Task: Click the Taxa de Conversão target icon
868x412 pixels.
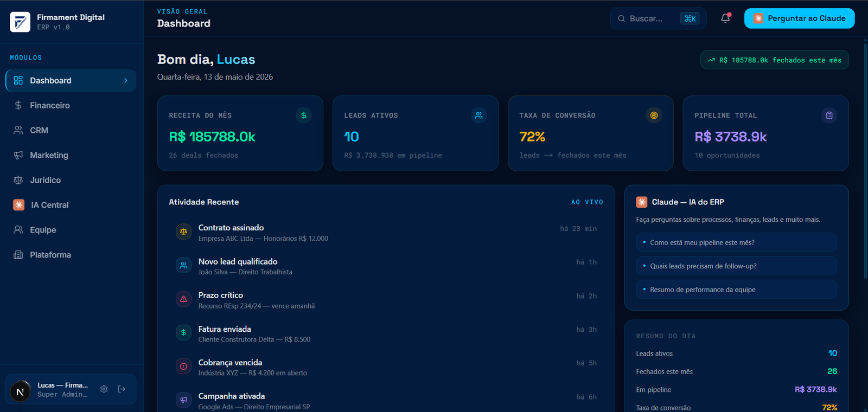Action: click(x=654, y=115)
